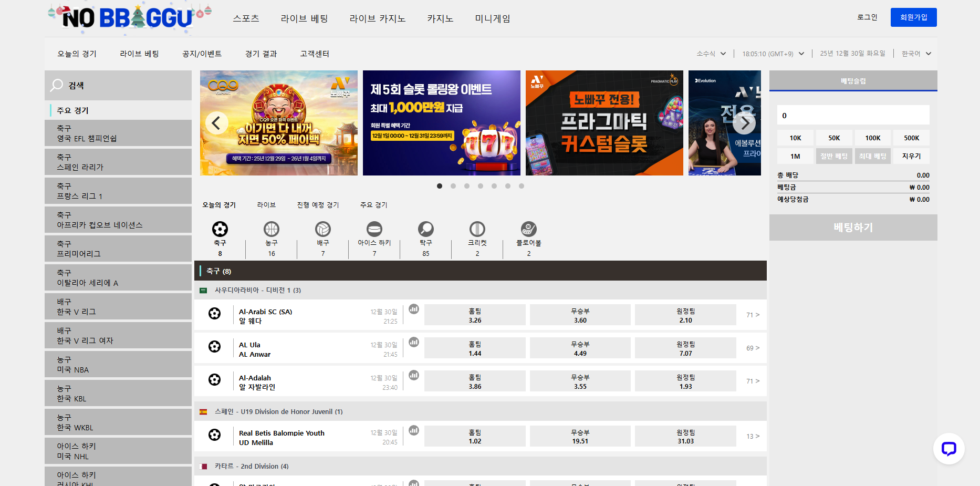The image size is (980, 486).
Task: Select the ice hockey (아이스 하키) icon
Action: [374, 230]
